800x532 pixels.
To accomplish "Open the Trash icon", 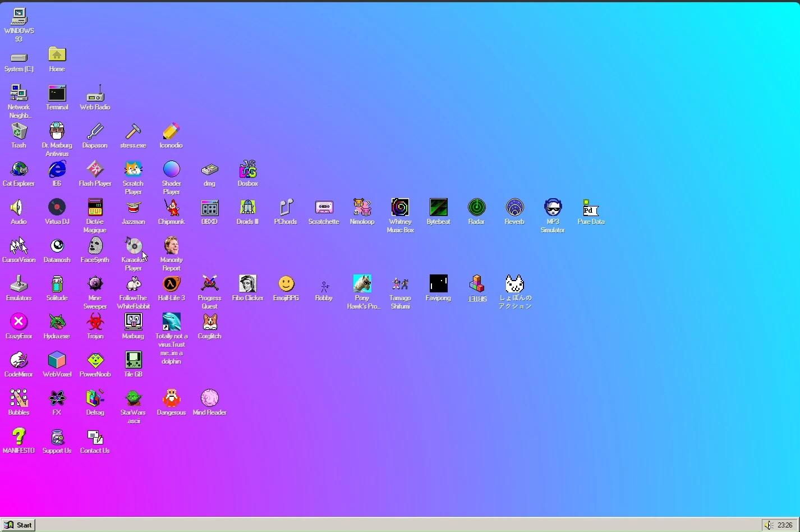I will [19, 131].
